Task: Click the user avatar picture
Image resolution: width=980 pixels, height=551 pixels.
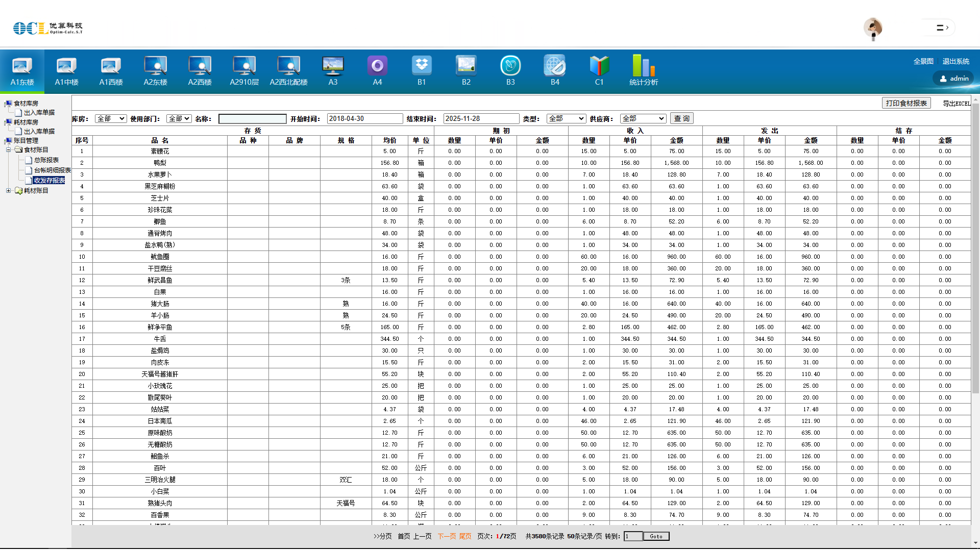Action: tap(873, 28)
